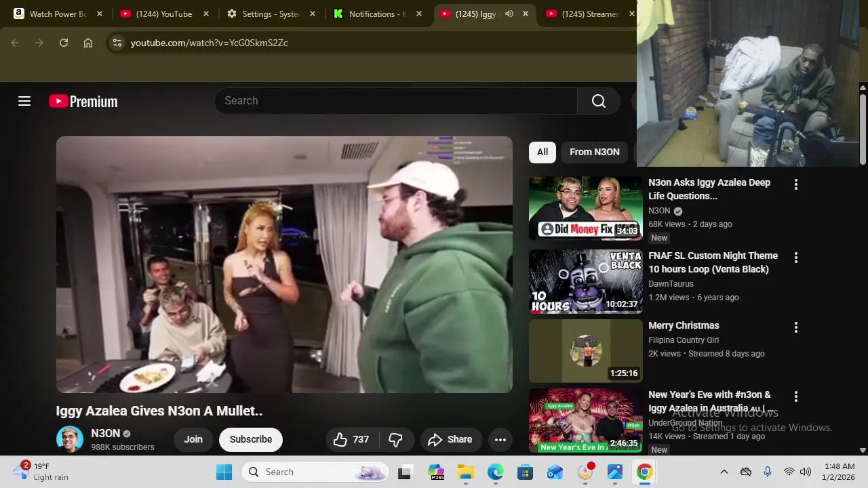Dislike the video
The width and height of the screenshot is (868, 488).
[x=396, y=439]
